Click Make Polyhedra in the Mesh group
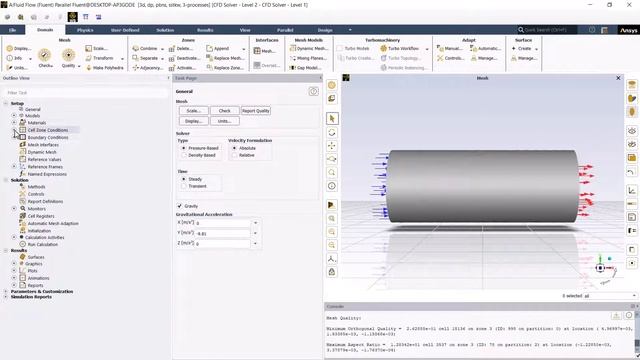 point(104,68)
